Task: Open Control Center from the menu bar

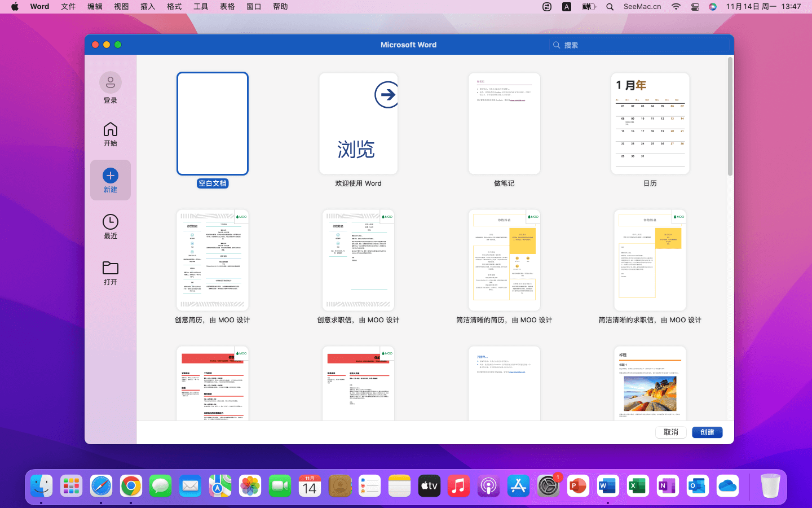Action: (x=695, y=7)
